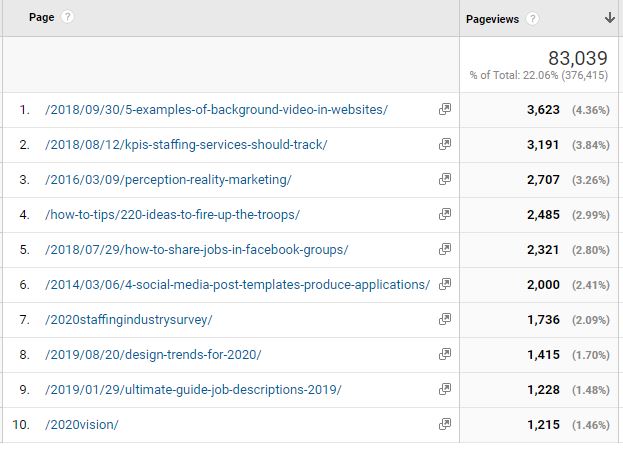
Task: Click the Page column header
Action: [x=42, y=17]
